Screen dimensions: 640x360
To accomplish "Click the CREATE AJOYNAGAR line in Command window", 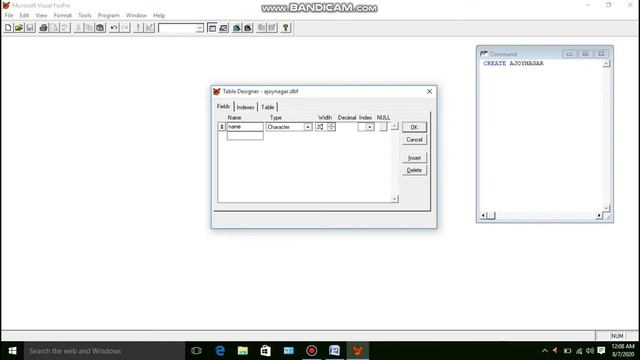I will [513, 63].
